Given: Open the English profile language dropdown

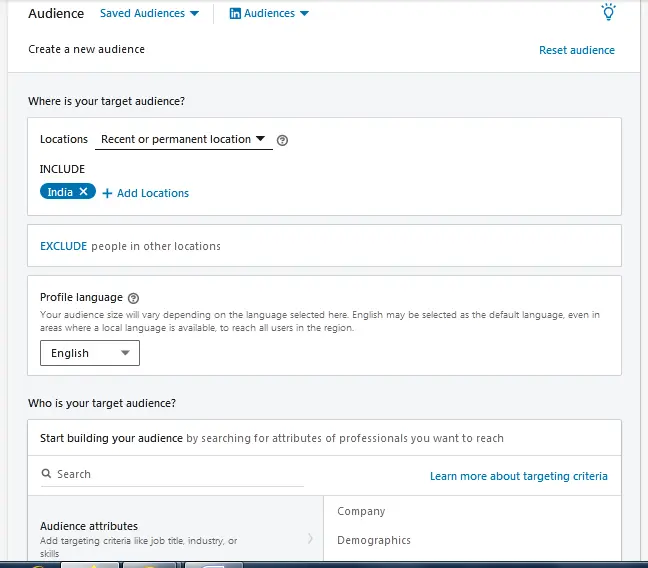Looking at the screenshot, I should 90,353.
